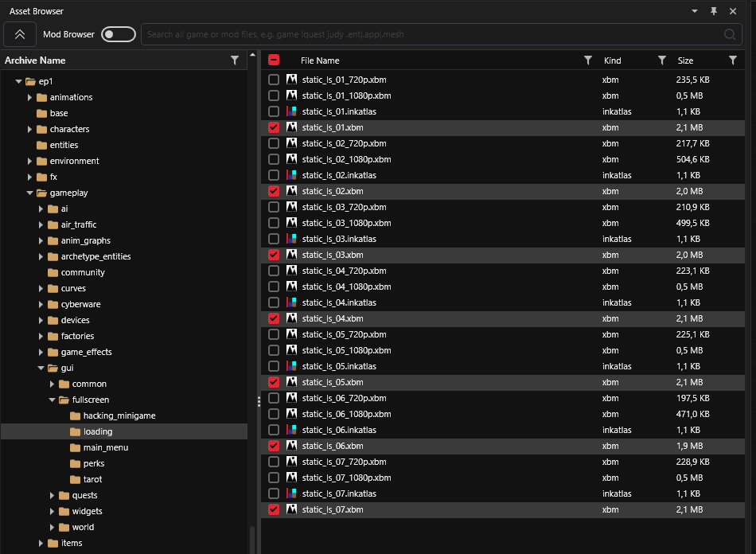Viewport: 756px width, 554px height.
Task: Pin the Asset Browser panel
Action: tap(714, 11)
